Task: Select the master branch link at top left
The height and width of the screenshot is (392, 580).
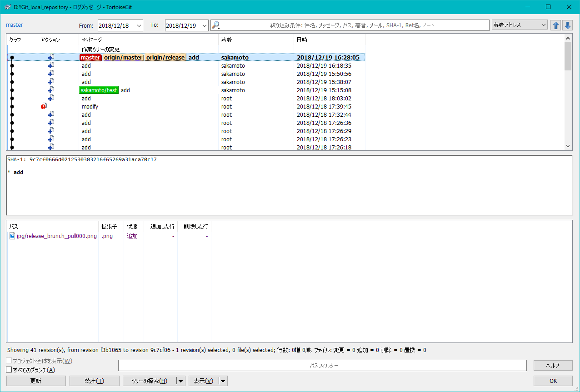Action: [14, 25]
